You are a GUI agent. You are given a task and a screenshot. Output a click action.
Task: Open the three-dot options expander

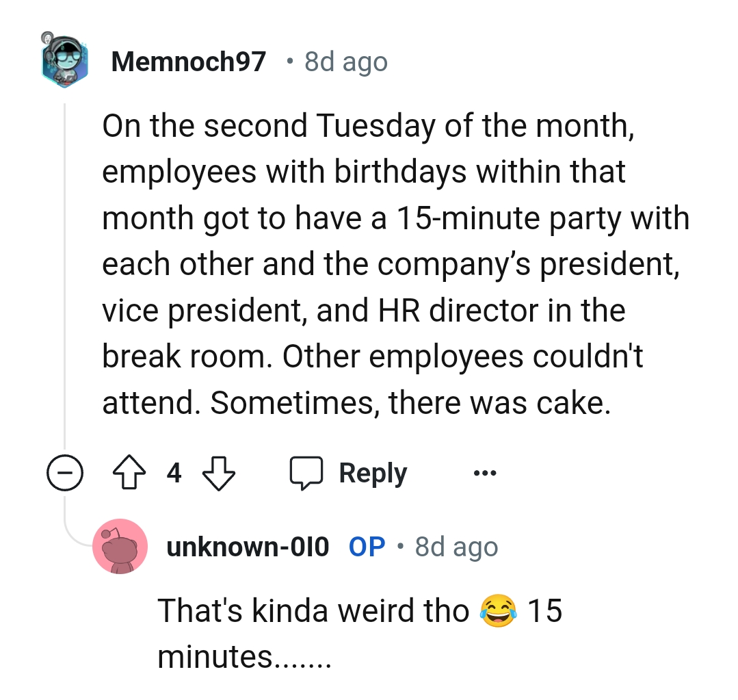pos(484,472)
